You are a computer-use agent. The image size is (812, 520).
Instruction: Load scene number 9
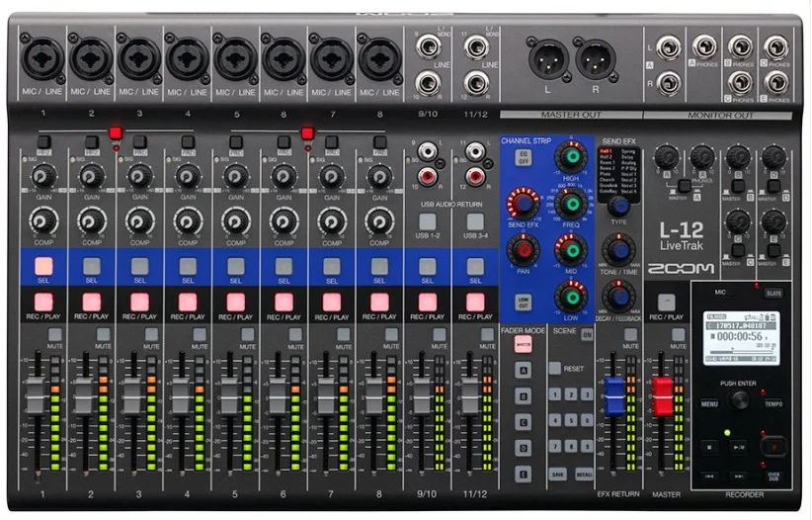coord(587,445)
